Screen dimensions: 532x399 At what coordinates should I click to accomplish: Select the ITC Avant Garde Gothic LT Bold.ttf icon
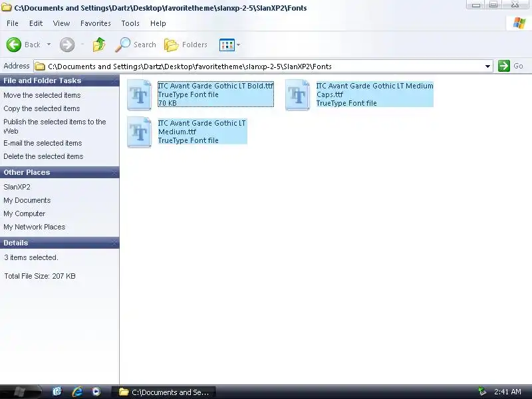coord(139,95)
